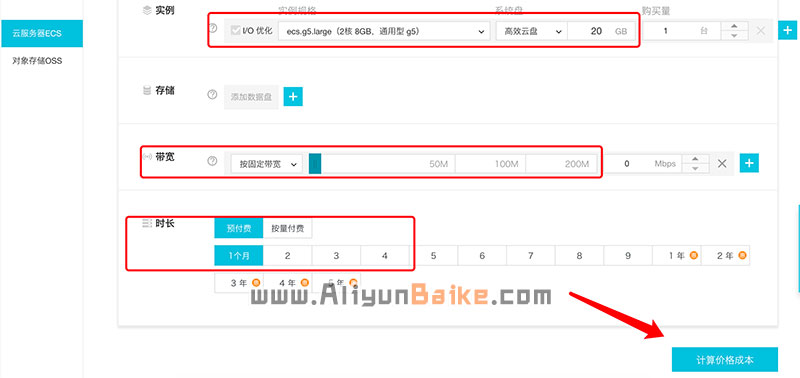Choose the 6 months duration
The width and height of the screenshot is (800, 378).
[482, 256]
